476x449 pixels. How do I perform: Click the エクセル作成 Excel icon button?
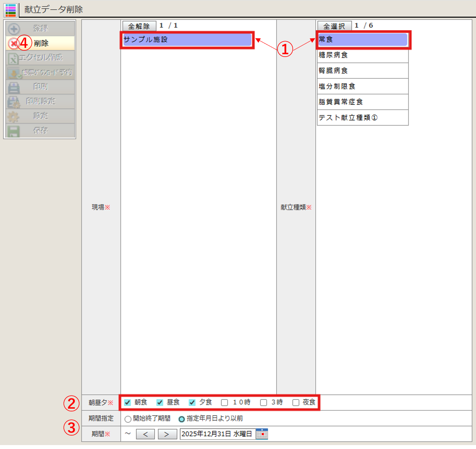pos(14,58)
